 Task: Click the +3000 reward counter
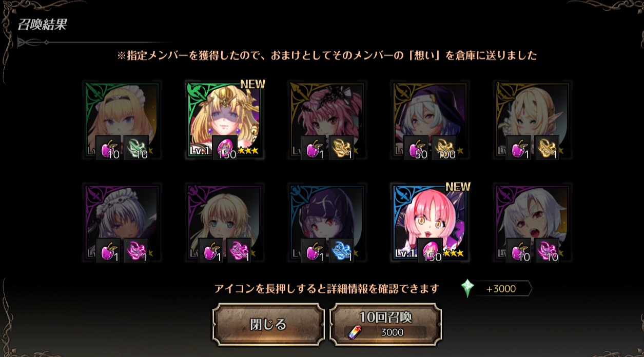point(500,289)
